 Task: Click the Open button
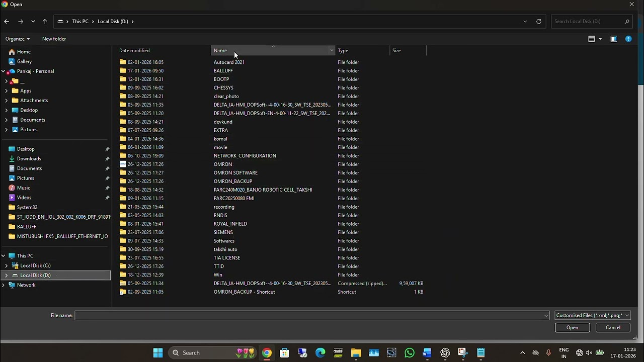tap(572, 328)
